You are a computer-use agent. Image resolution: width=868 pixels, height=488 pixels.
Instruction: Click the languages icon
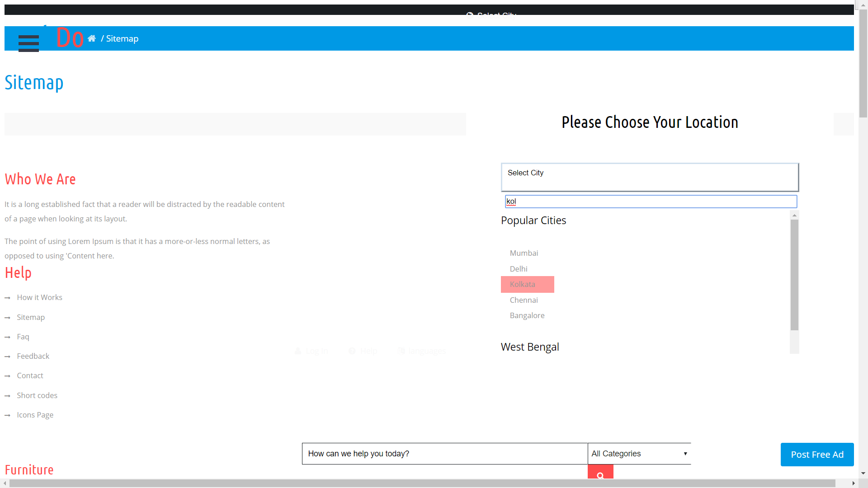pyautogui.click(x=401, y=351)
